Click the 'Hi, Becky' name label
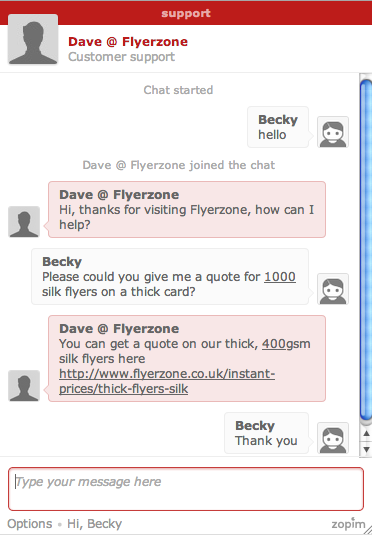The image size is (372, 535). click(x=95, y=524)
